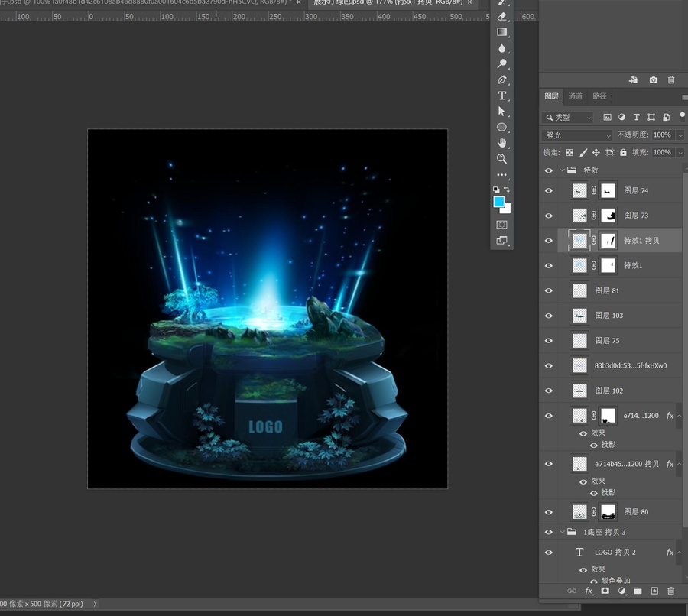This screenshot has height=616, width=688.
Task: Filter layers by smart objects
Action: tap(666, 117)
